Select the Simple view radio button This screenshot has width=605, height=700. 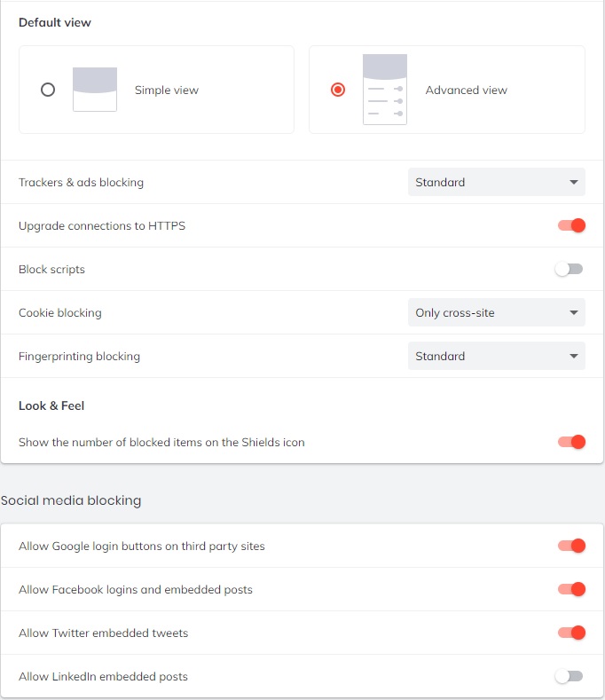[x=48, y=90]
